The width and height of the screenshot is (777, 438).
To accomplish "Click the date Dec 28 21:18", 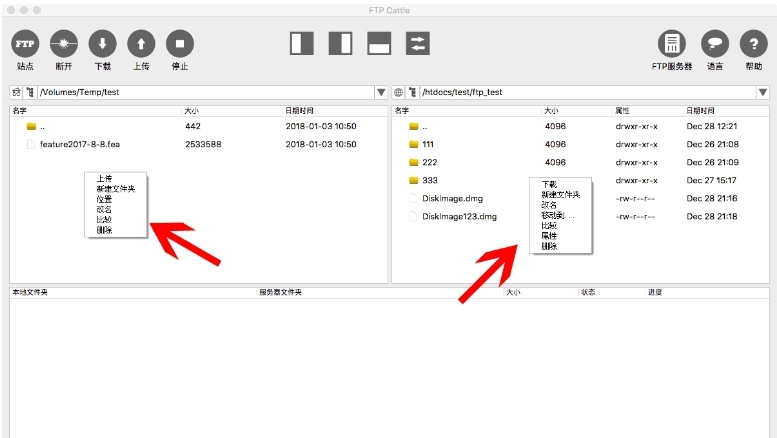I will [712, 217].
